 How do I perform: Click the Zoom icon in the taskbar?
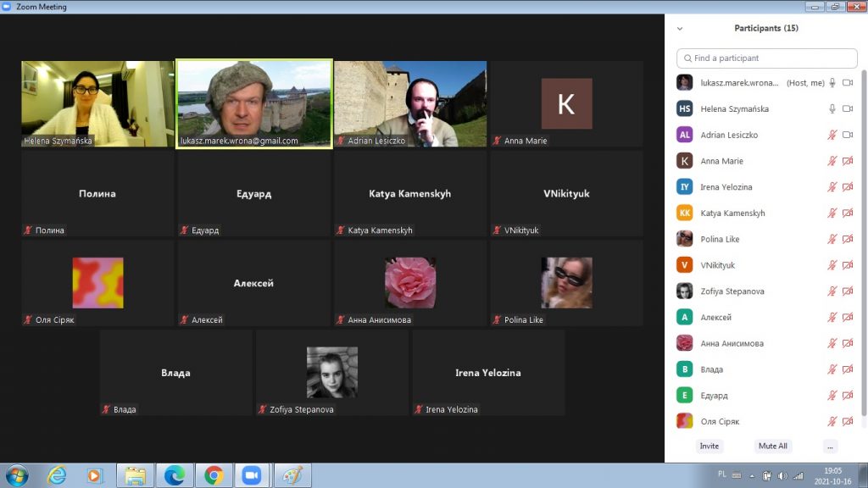click(x=250, y=475)
